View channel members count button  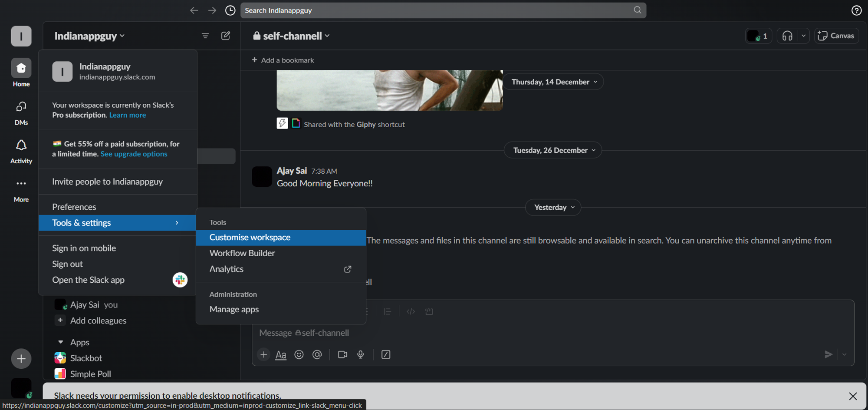pyautogui.click(x=758, y=36)
